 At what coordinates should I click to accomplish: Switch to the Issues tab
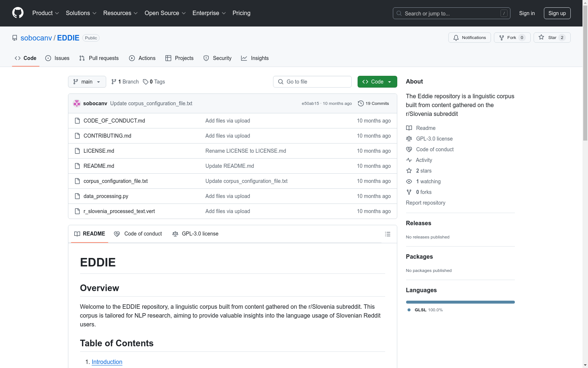pos(57,58)
